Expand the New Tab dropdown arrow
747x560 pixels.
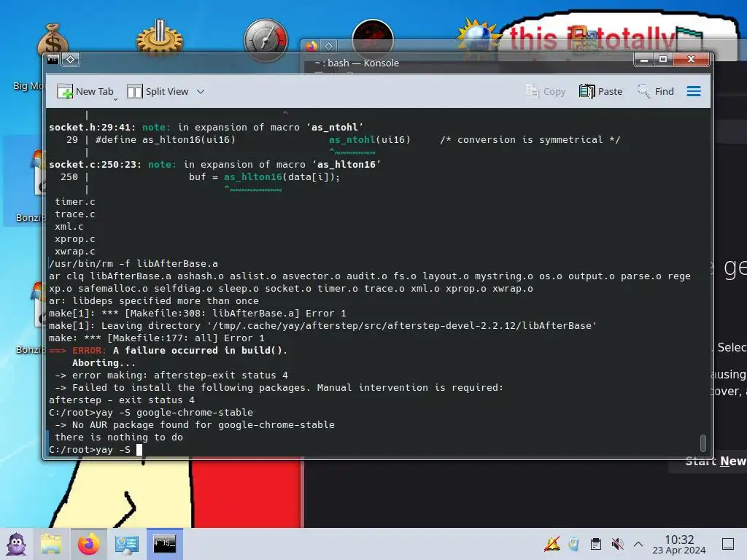tap(116, 99)
